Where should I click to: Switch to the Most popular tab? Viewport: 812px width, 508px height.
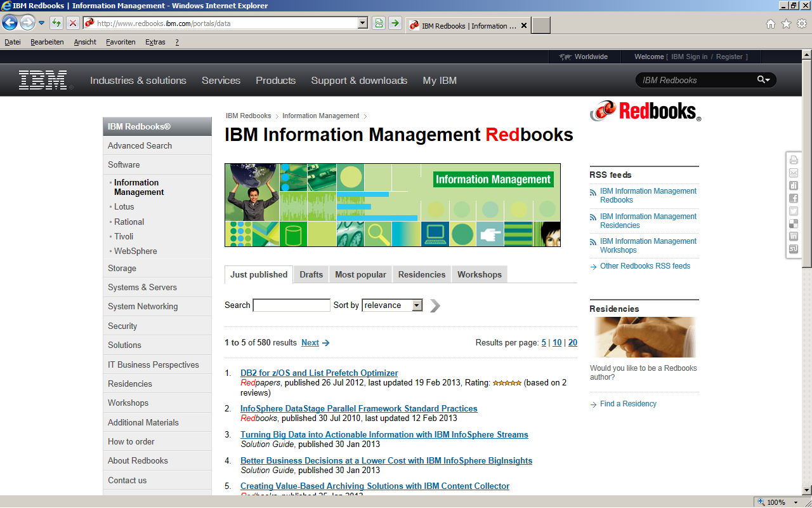360,275
